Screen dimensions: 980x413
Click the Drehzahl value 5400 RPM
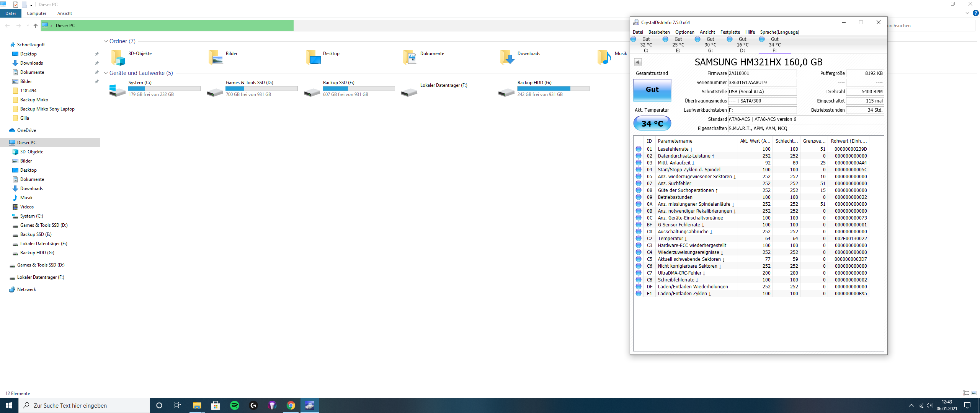coord(865,92)
